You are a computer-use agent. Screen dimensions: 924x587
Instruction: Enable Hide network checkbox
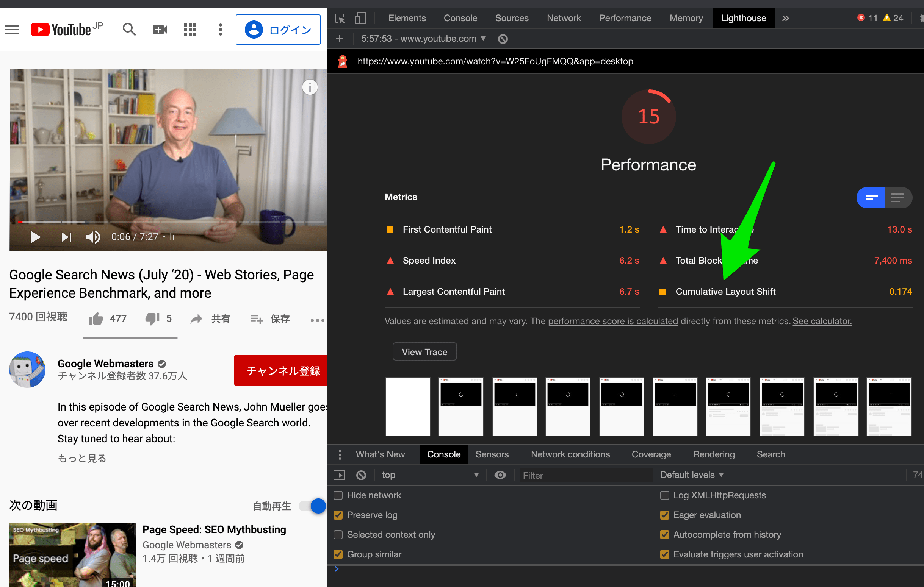click(x=338, y=495)
